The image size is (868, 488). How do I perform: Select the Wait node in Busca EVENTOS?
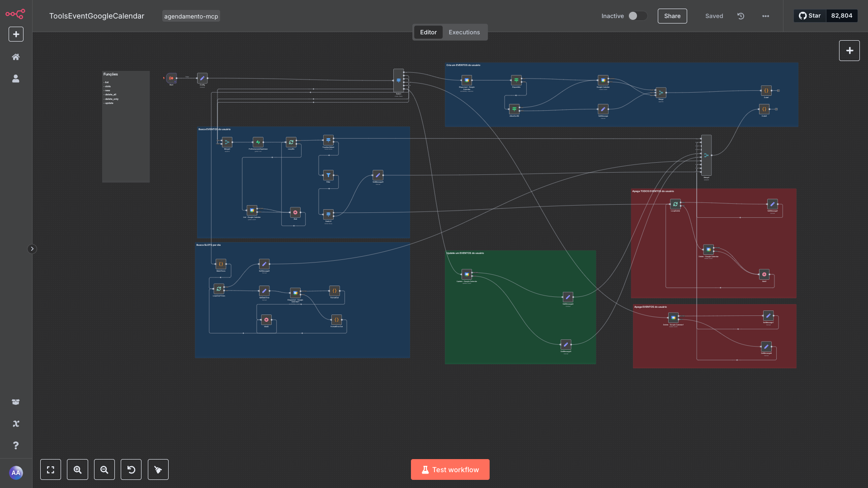tap(295, 212)
